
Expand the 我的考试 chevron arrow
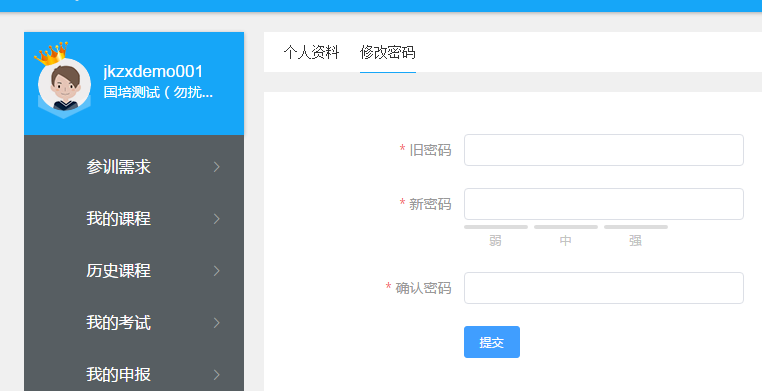(x=217, y=323)
